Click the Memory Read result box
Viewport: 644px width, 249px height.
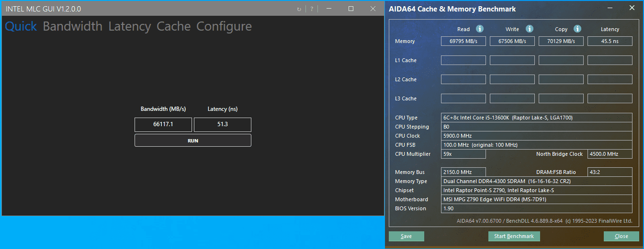(x=463, y=41)
